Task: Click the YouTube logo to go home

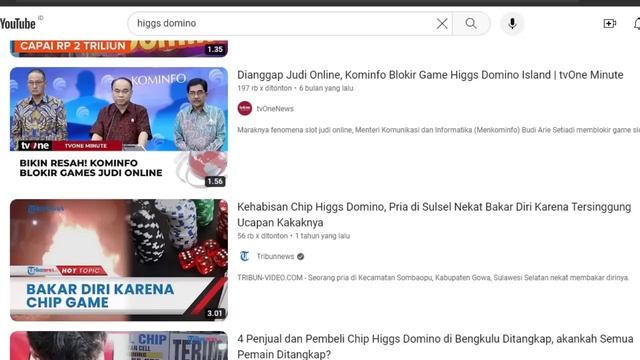Action: (18, 24)
